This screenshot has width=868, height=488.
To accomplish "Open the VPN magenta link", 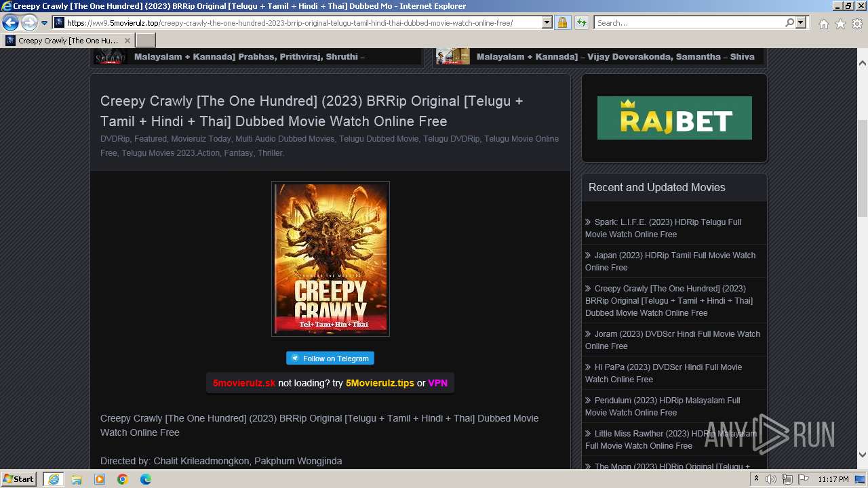I will point(437,383).
